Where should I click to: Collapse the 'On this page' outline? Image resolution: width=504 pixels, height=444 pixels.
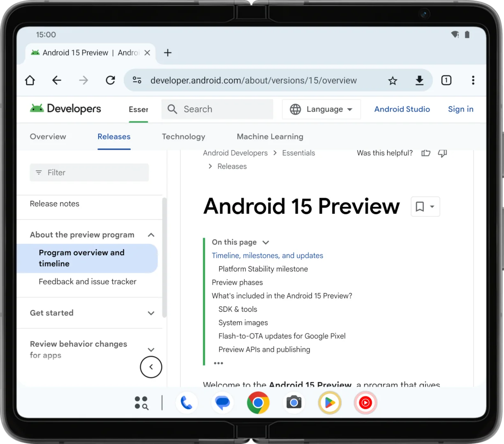[x=266, y=242]
